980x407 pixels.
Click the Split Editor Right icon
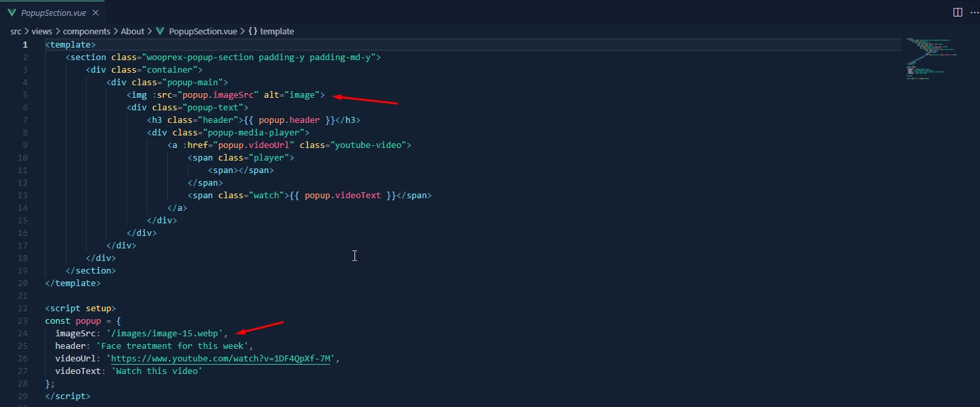point(957,12)
